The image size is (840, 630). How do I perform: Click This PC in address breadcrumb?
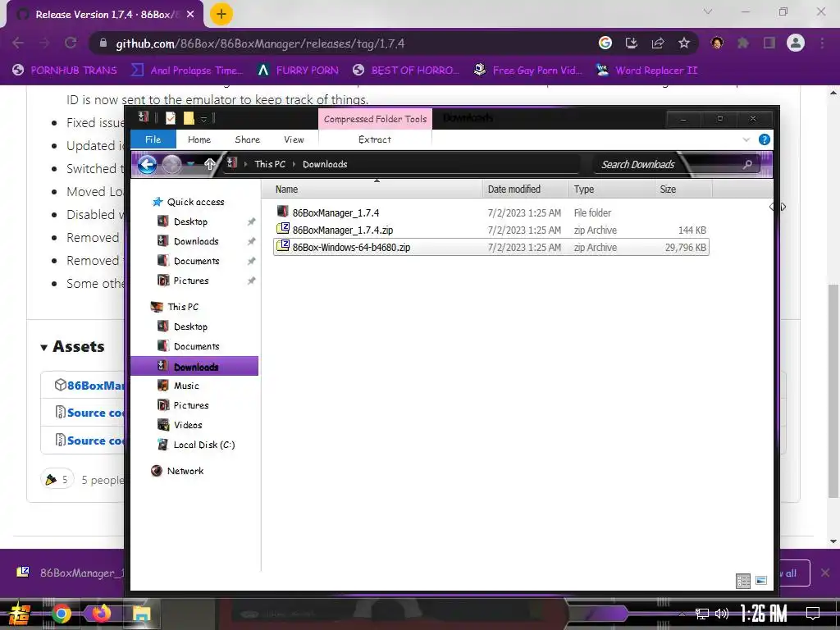pyautogui.click(x=270, y=164)
